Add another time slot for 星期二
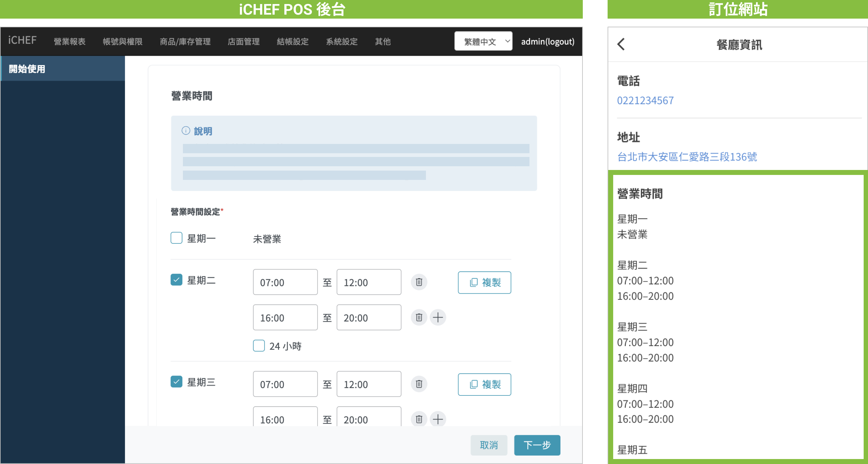 click(x=438, y=317)
